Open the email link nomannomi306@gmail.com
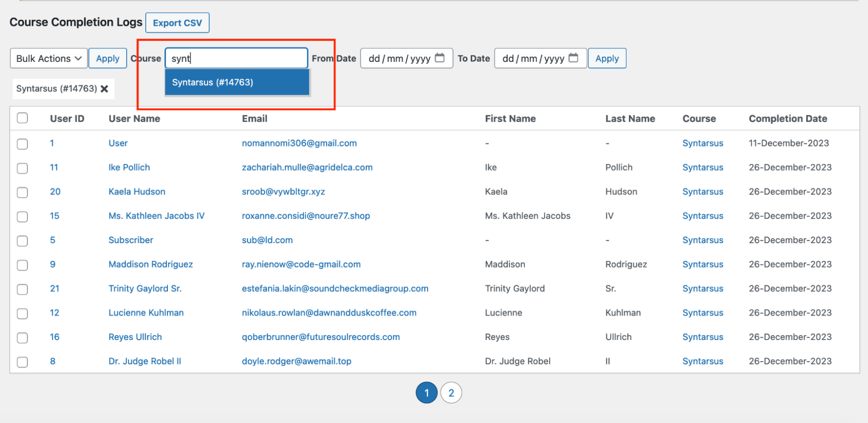The height and width of the screenshot is (423, 868). coord(299,143)
